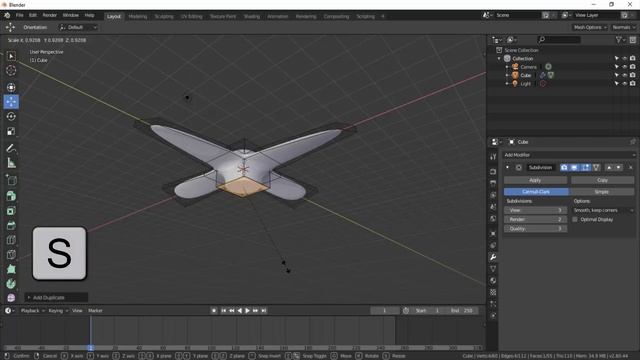Screen dimensions: 640x360
Task: Collapse the Collection in outliner
Action: (499, 59)
